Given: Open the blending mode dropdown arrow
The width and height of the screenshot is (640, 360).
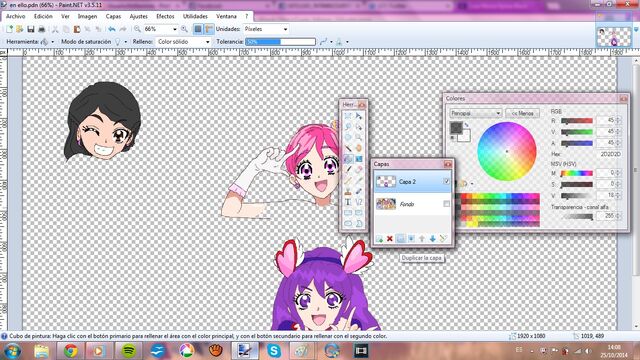Looking at the screenshot, I should pos(347,42).
